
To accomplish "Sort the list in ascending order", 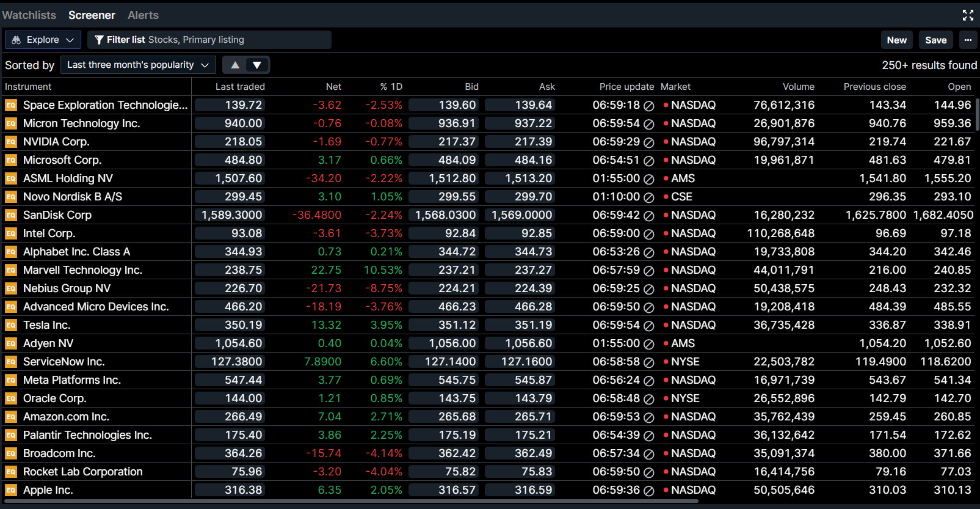I will (235, 65).
